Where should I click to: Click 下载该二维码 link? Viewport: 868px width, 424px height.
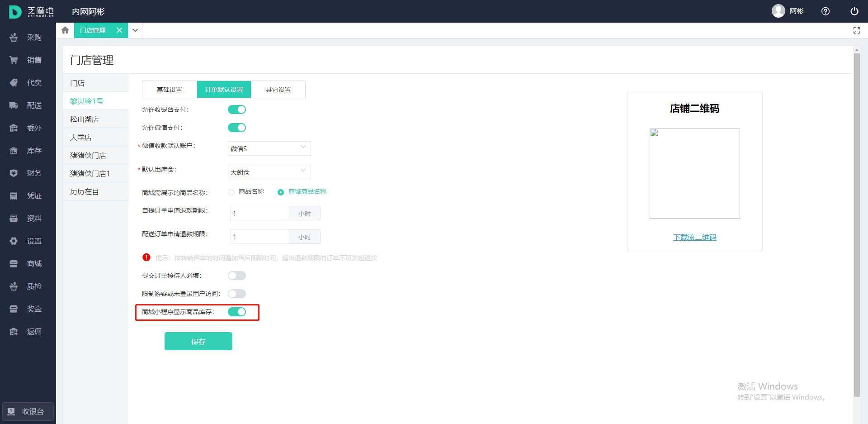[x=694, y=237]
